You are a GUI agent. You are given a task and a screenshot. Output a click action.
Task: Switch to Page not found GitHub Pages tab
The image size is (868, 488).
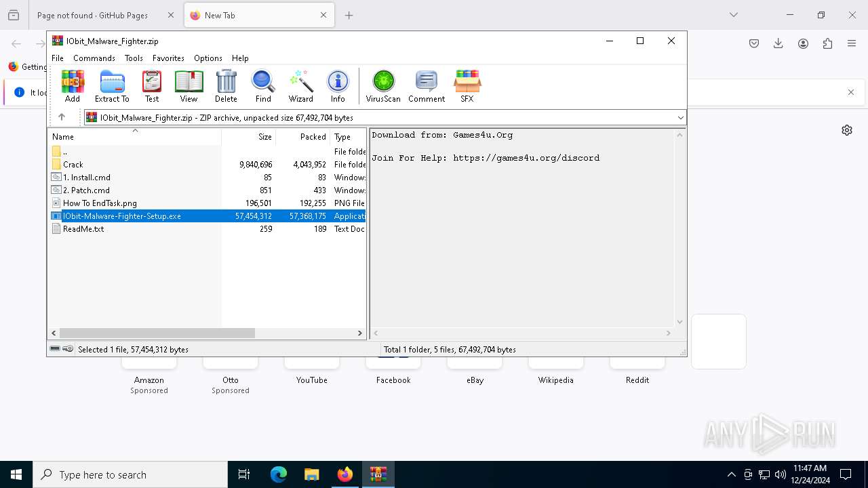[92, 15]
